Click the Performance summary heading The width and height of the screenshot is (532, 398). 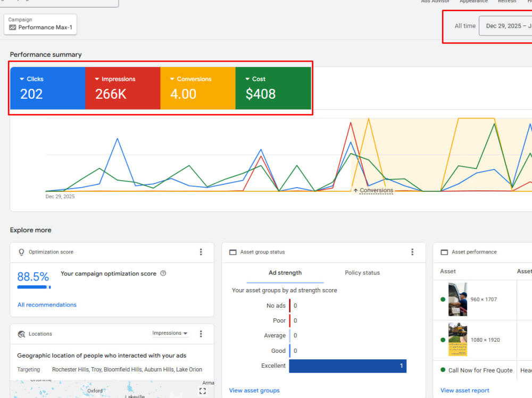click(x=46, y=55)
